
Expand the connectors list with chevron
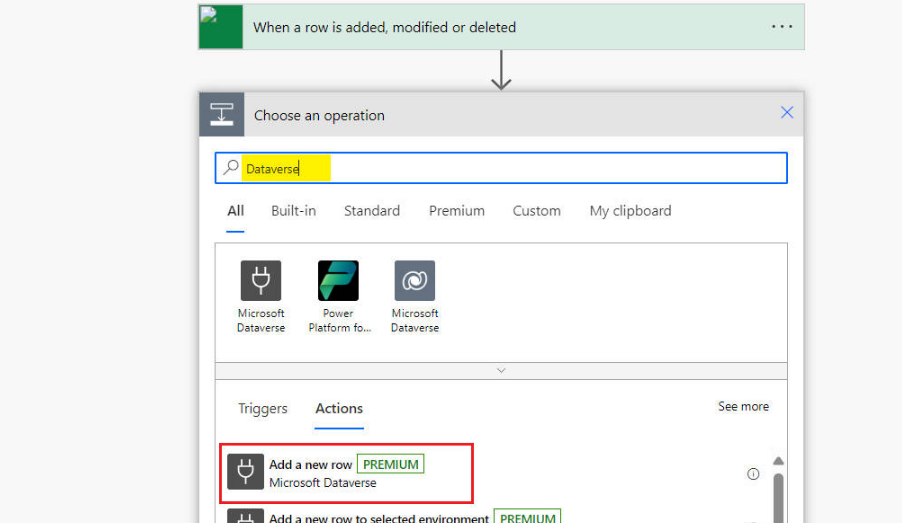click(501, 371)
